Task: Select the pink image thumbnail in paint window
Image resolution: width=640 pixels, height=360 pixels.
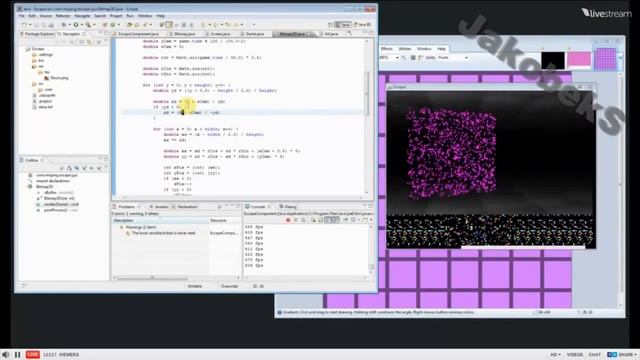Action: (x=579, y=60)
